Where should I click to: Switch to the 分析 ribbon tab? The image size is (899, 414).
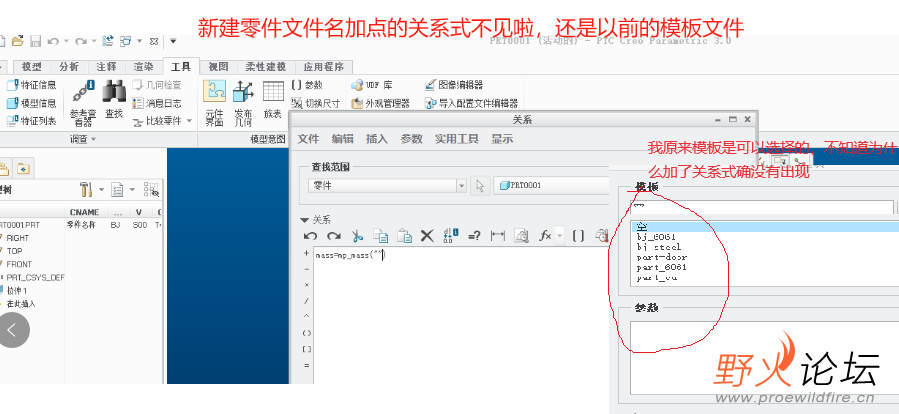point(68,67)
